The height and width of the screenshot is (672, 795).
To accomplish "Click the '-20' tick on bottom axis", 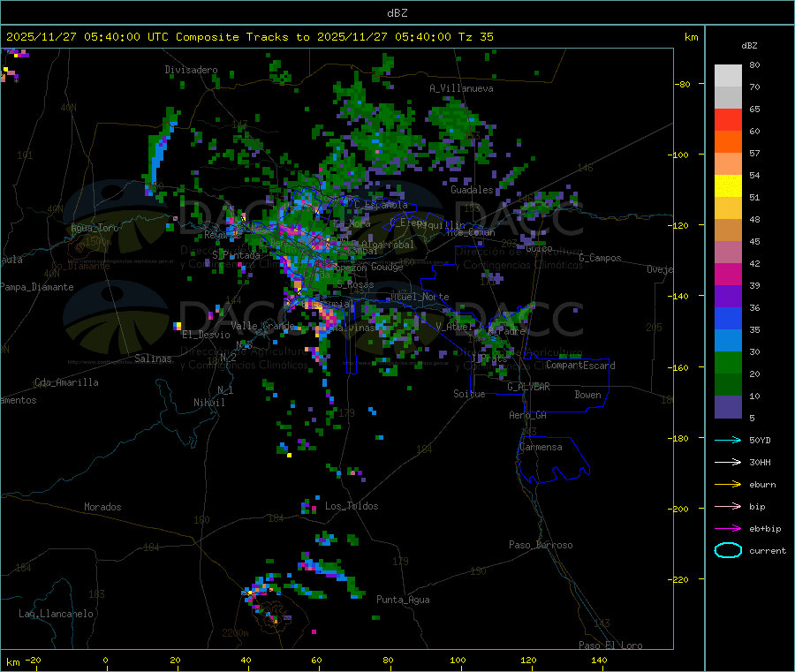I will point(34,660).
